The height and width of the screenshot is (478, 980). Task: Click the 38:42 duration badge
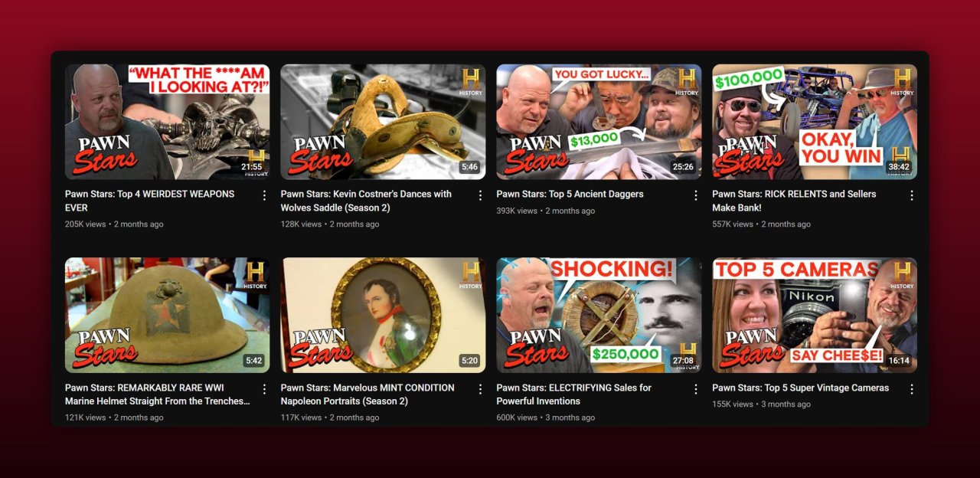[x=899, y=167]
